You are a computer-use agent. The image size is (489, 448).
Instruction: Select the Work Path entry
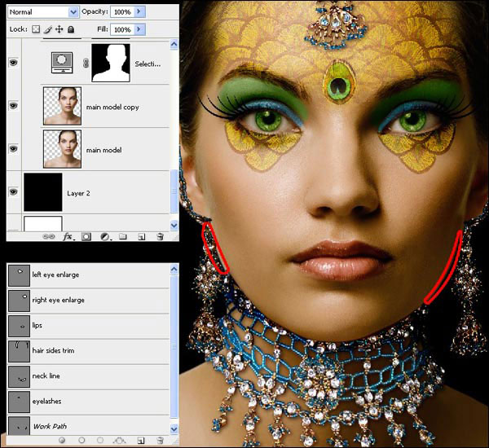(x=88, y=425)
